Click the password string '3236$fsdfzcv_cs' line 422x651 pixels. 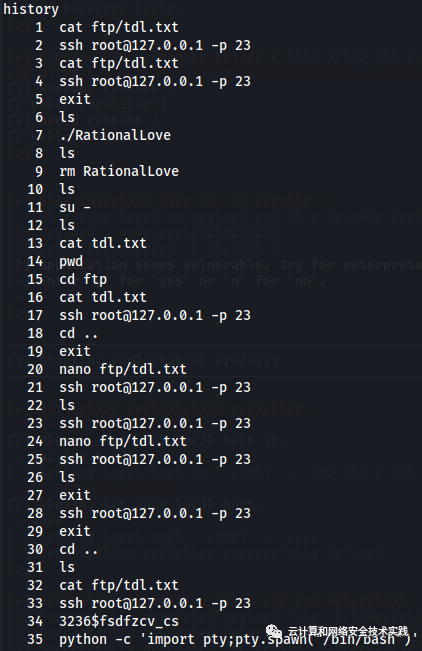point(119,621)
